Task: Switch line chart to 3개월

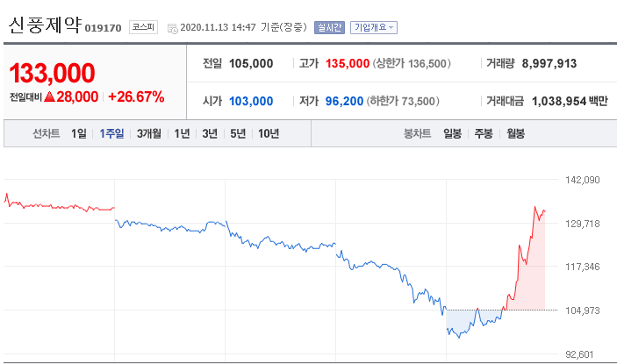Action: [149, 133]
